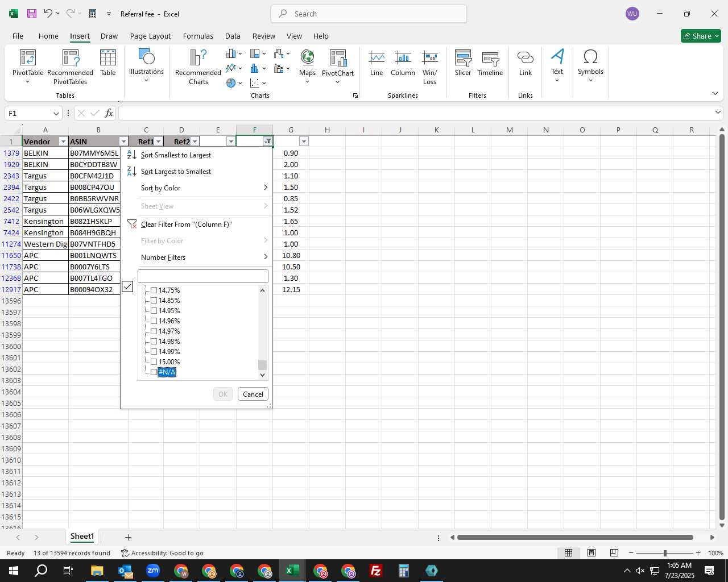This screenshot has height=582, width=728.
Task: Insert a Column sparkline
Action: (403, 63)
